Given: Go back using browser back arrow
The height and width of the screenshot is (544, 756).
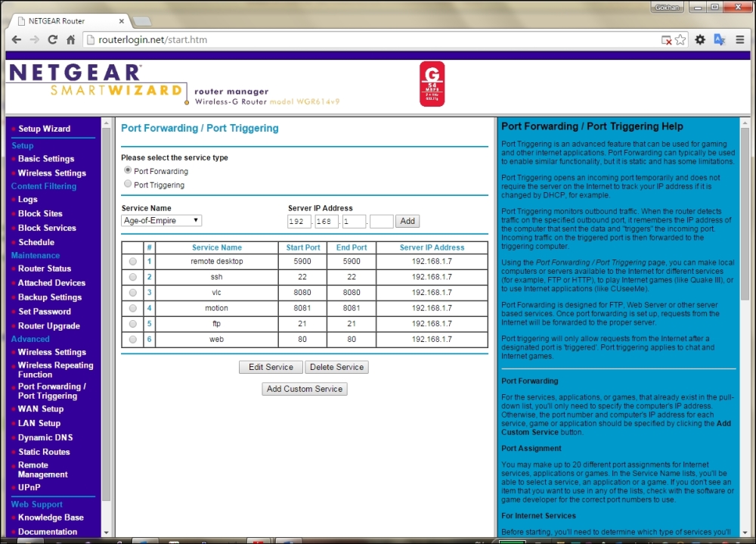Looking at the screenshot, I should [x=17, y=39].
